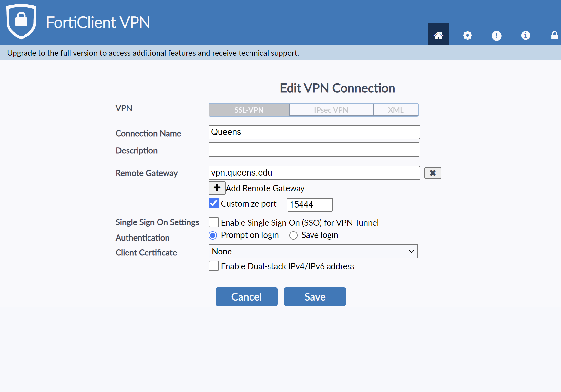Screen dimensions: 561x392
Task: Select the SSL-VPN tab
Action: tap(249, 110)
